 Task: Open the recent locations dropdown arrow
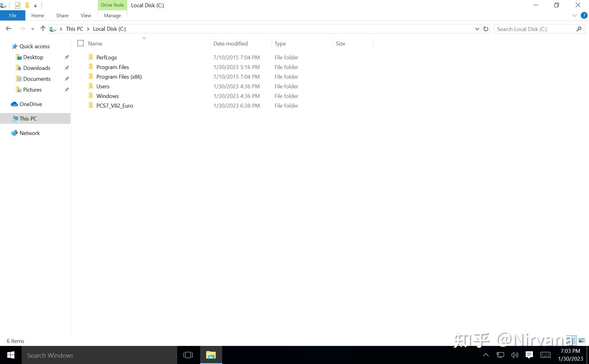click(x=33, y=29)
